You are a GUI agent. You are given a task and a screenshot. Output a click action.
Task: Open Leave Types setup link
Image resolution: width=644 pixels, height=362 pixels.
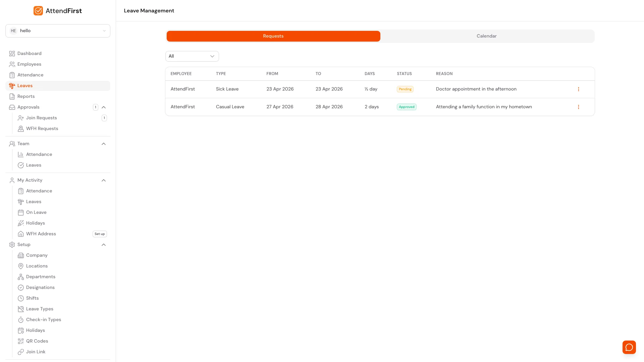(x=62, y=309)
